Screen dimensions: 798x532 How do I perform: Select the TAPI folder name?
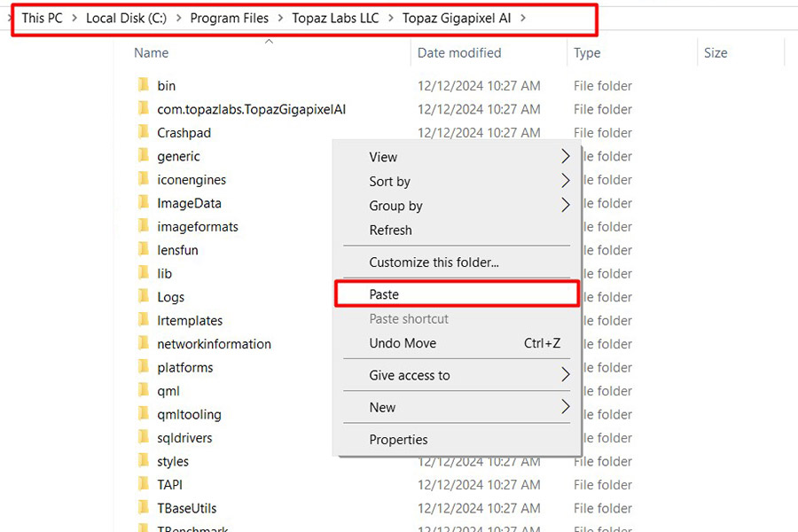click(x=170, y=485)
